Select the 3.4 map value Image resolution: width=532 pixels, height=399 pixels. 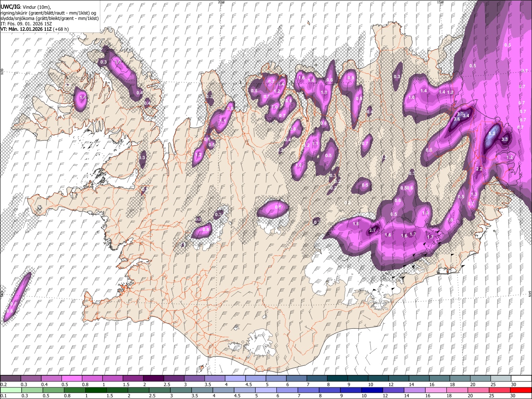coord(466,116)
